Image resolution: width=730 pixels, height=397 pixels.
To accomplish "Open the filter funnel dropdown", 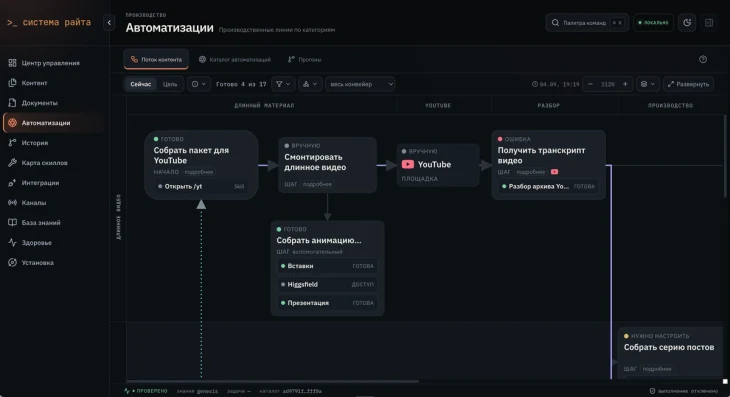I will (283, 84).
